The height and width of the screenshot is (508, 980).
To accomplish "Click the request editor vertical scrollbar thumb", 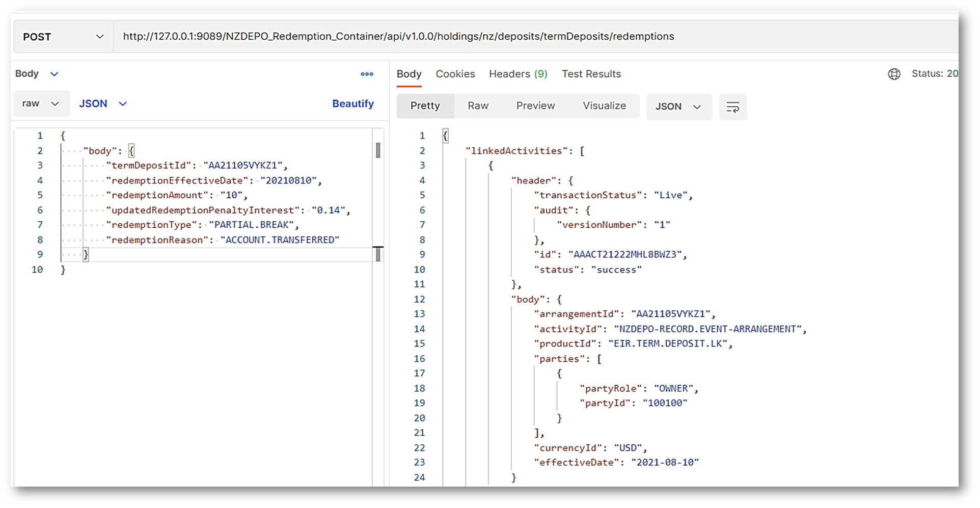I will [378, 150].
